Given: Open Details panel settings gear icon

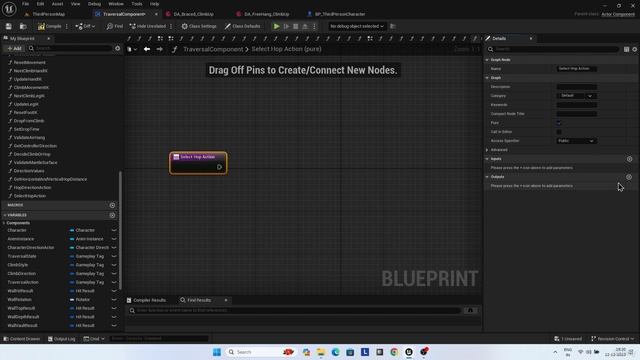Looking at the screenshot, I should [x=635, y=49].
